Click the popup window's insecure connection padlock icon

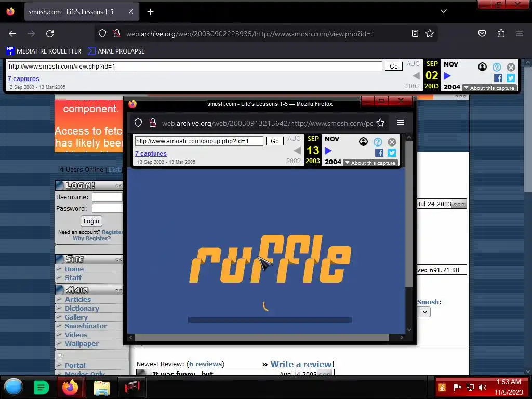[153, 123]
